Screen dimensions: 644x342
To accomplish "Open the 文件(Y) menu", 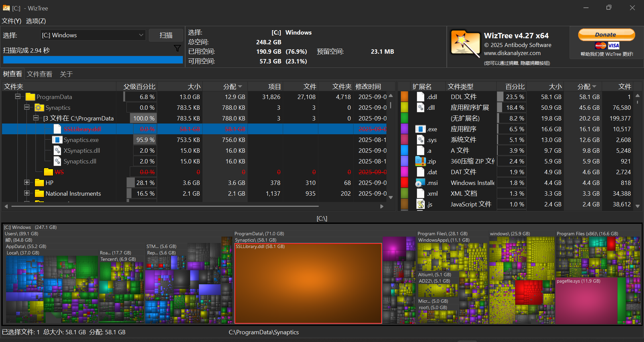I will pyautogui.click(x=12, y=21).
